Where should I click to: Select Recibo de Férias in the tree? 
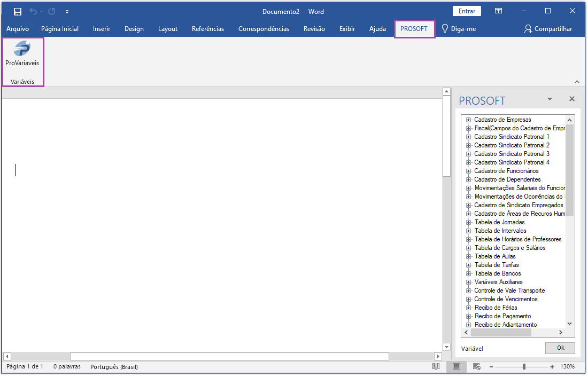pyautogui.click(x=496, y=308)
